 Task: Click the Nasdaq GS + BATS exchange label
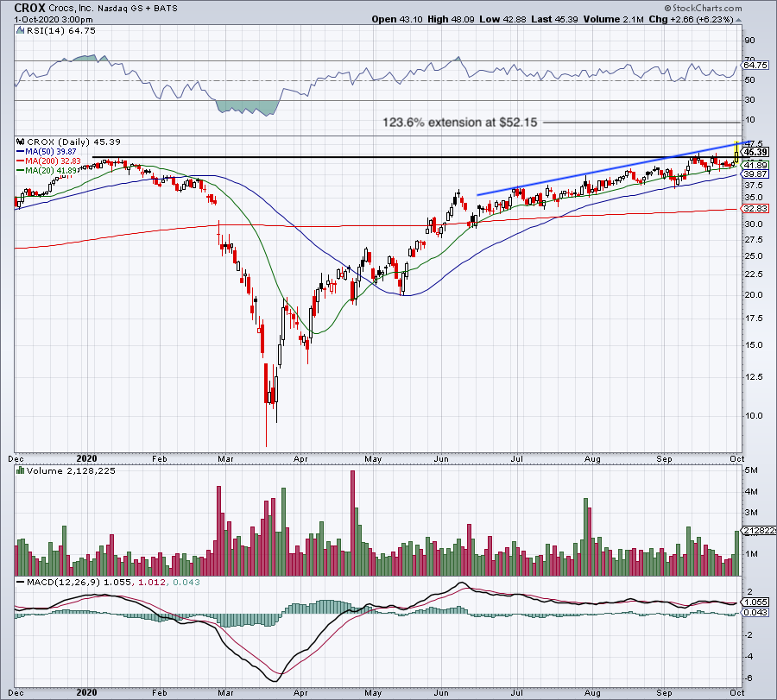137,9
